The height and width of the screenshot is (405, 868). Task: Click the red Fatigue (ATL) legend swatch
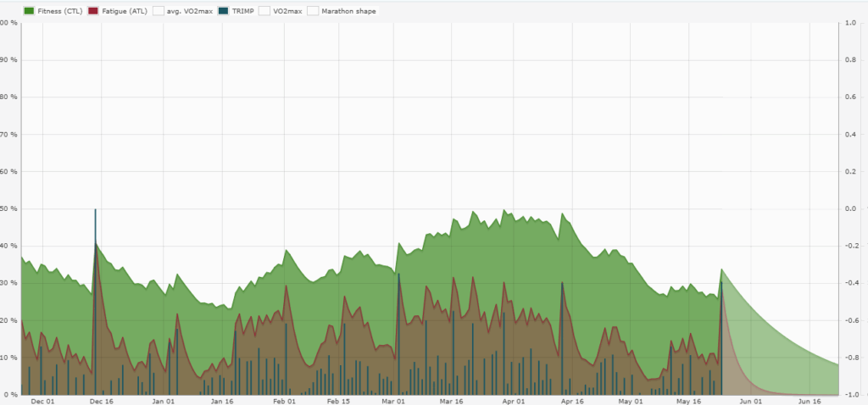tap(93, 11)
